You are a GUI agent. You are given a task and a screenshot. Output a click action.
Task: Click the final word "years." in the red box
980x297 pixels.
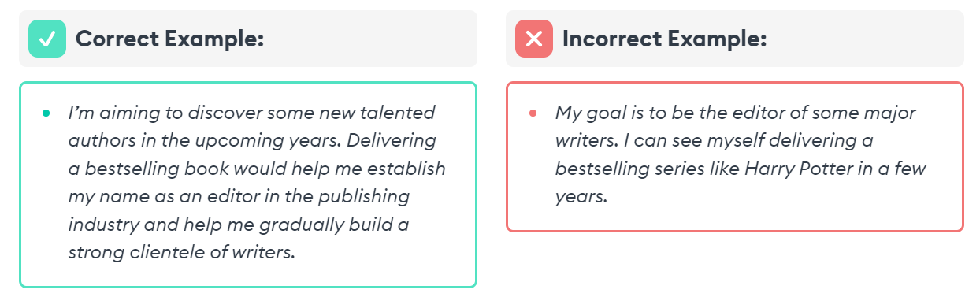point(581,197)
